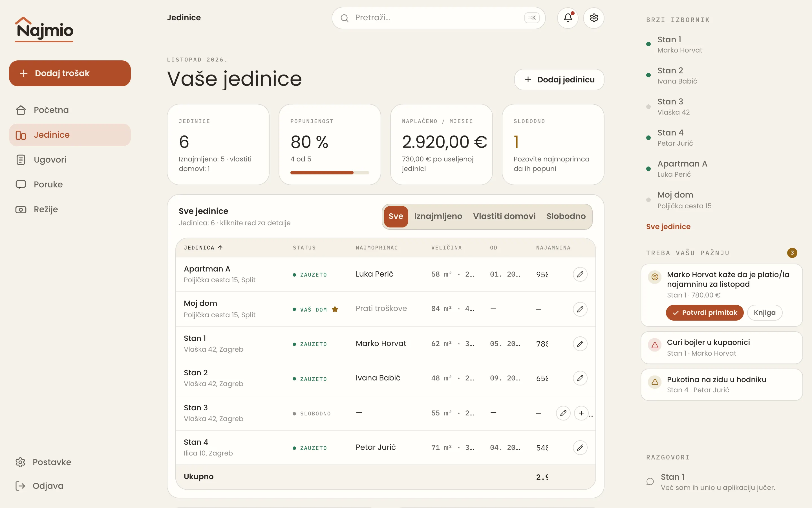Click warning icon for Curi bojler alert
812x508 pixels.
[x=655, y=345]
